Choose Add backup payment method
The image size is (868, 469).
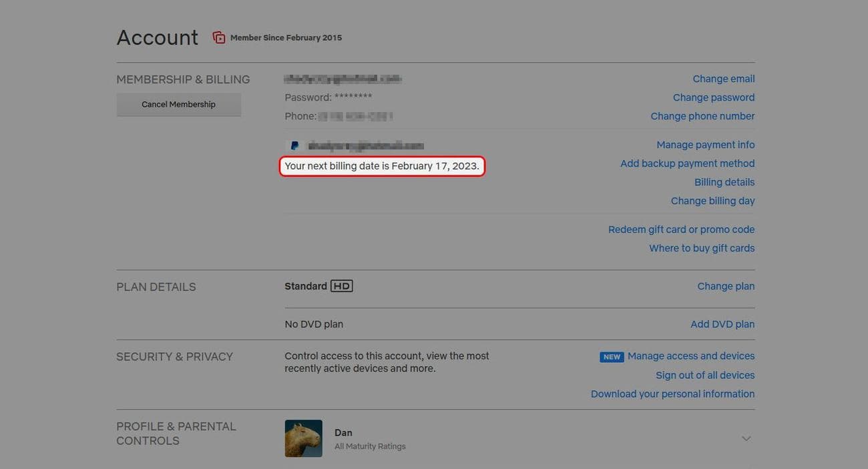(x=687, y=163)
